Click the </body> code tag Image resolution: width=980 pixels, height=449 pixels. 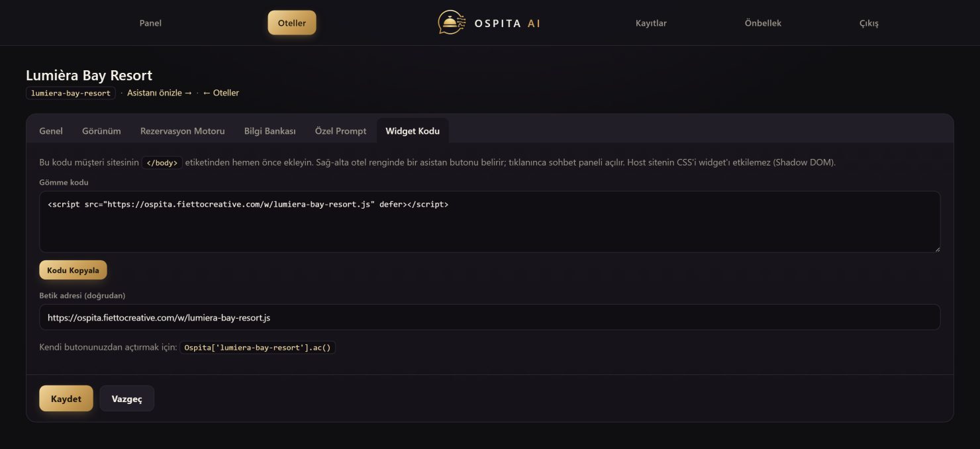pos(162,163)
